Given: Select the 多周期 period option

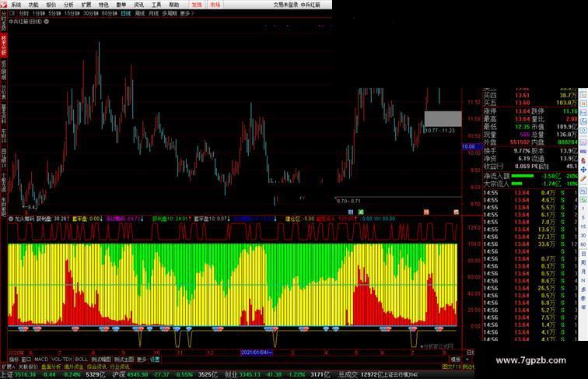Looking at the screenshot, I should pyautogui.click(x=170, y=13).
